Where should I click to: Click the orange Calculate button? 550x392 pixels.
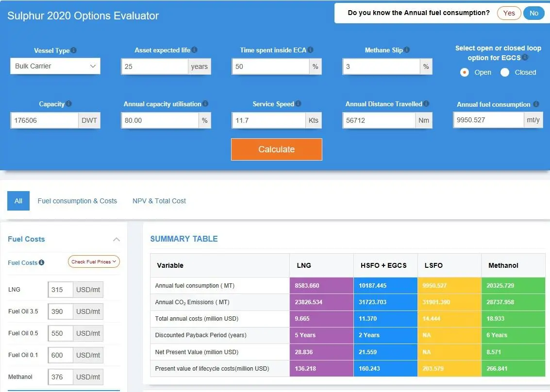pyautogui.click(x=276, y=149)
